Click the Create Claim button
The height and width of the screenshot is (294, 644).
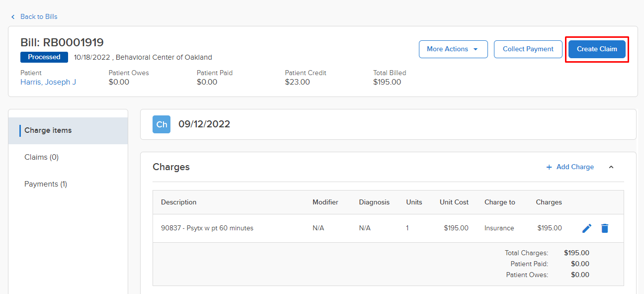point(596,49)
